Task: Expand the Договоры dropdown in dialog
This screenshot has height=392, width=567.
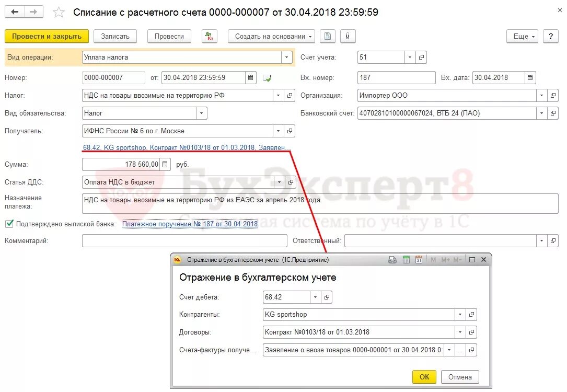Action: tap(460, 332)
